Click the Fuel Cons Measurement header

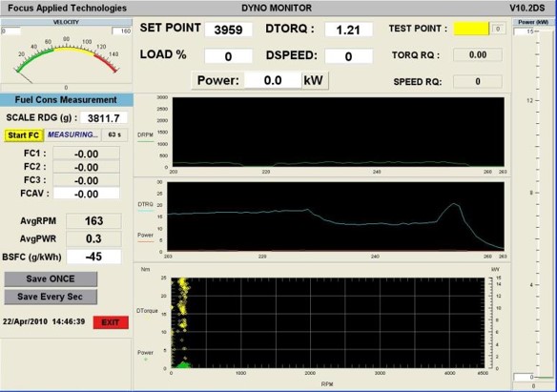tap(67, 100)
